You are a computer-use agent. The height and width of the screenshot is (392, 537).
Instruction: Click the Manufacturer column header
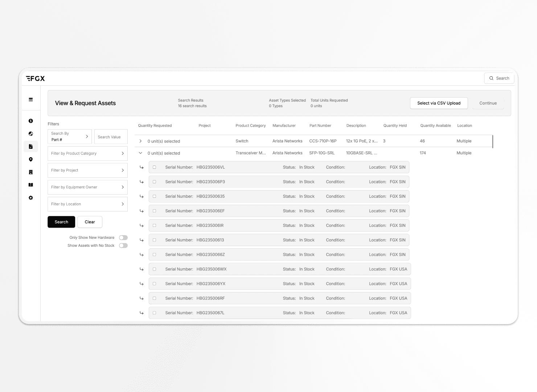pos(284,126)
